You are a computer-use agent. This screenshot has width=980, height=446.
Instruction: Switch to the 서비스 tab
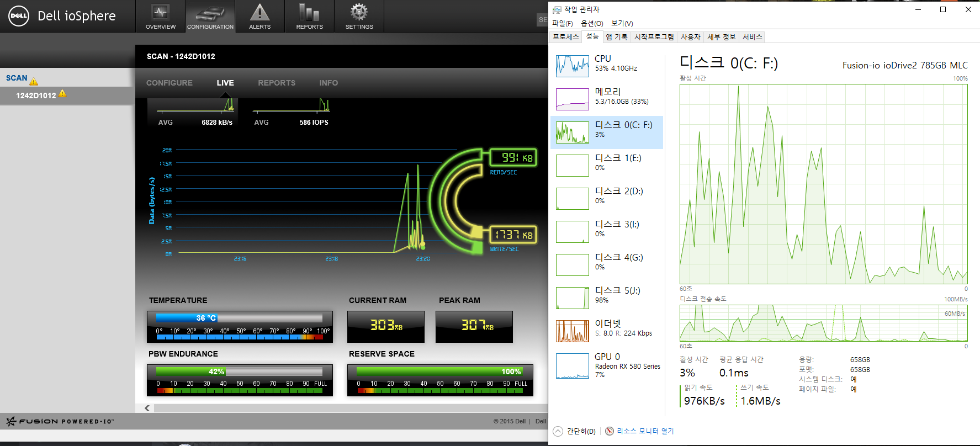pos(753,37)
